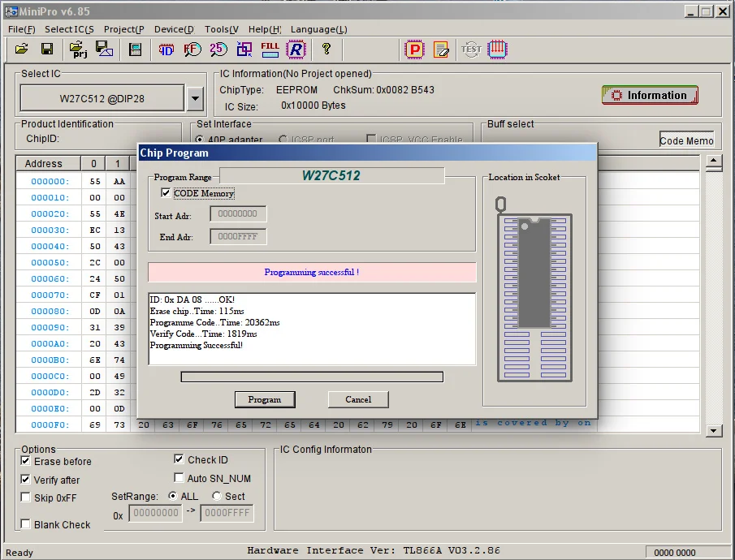Toggle the CODE Memory checkbox
This screenshot has width=735, height=560.
point(166,193)
